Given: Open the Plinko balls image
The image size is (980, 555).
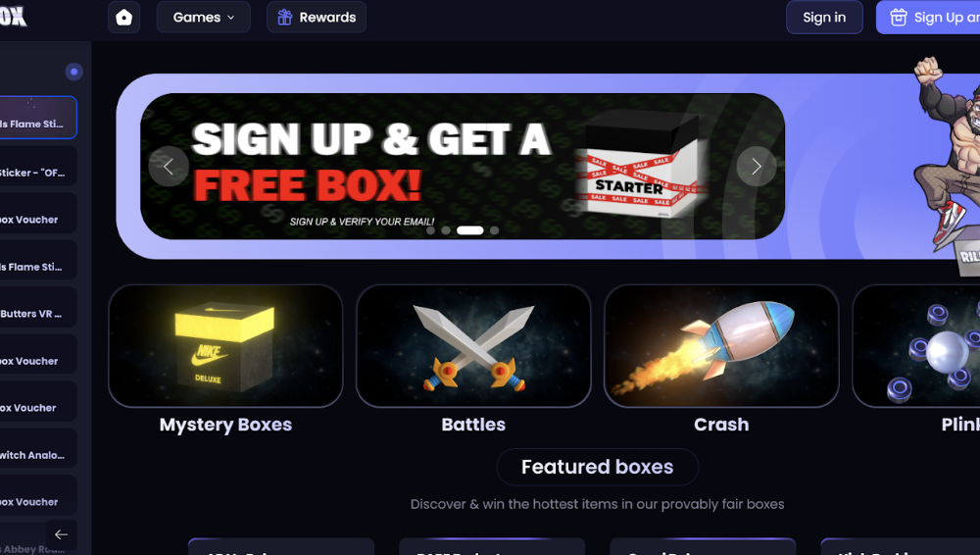Looking at the screenshot, I should point(916,346).
